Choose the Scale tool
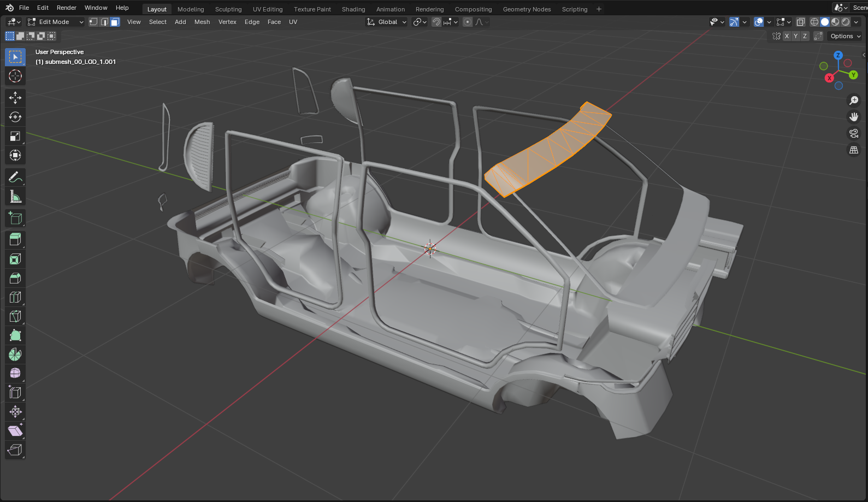 click(15, 136)
